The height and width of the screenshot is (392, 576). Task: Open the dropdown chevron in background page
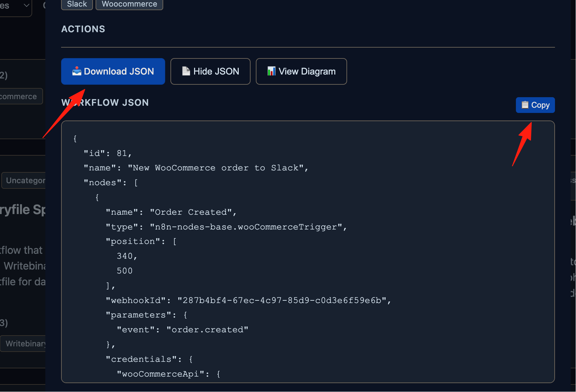coord(27,5)
